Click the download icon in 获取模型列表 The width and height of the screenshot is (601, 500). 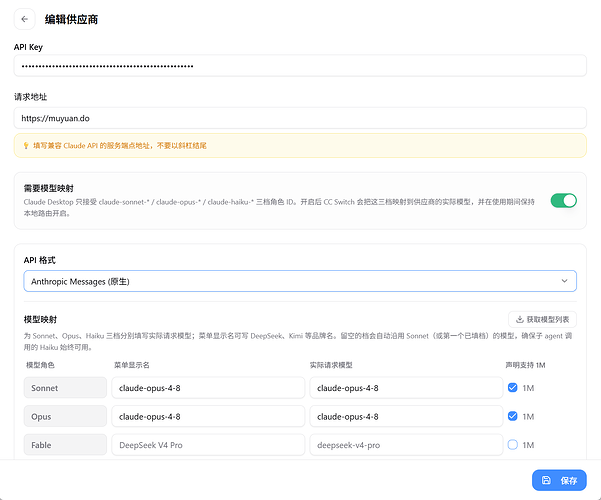pyautogui.click(x=520, y=319)
